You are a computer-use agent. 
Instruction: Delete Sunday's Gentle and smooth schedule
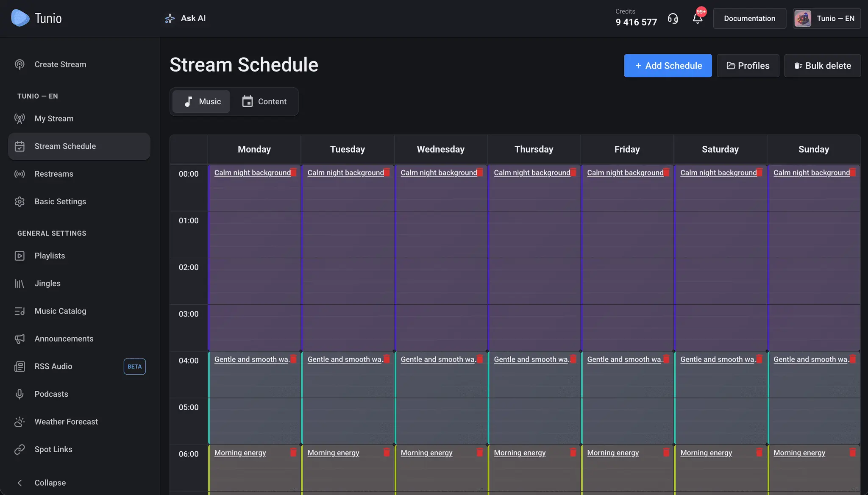(x=853, y=359)
